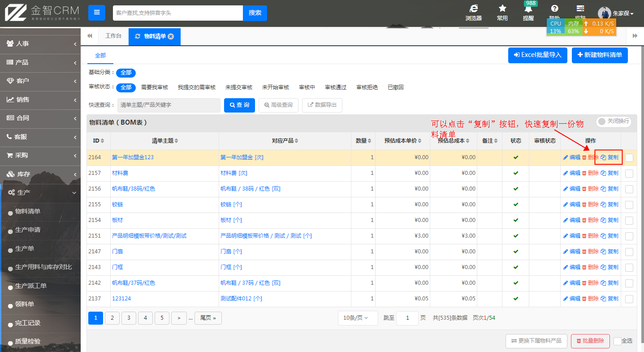Expand the 客户 sidebar menu

40,81
